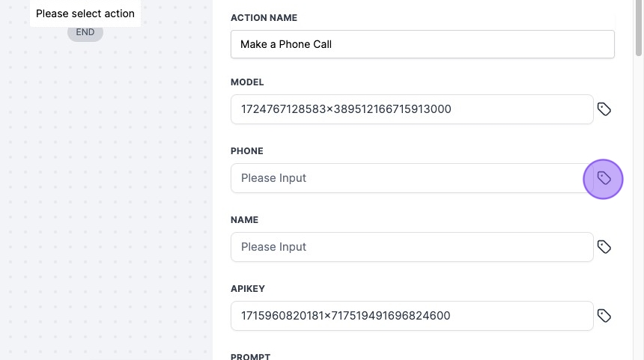
Task: Select the 'Please select action' node
Action: point(85,13)
